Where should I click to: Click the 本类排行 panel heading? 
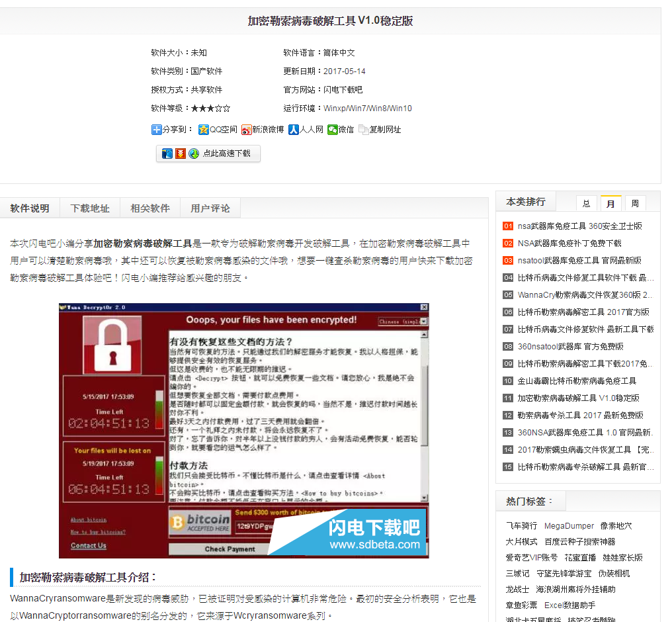click(x=525, y=201)
